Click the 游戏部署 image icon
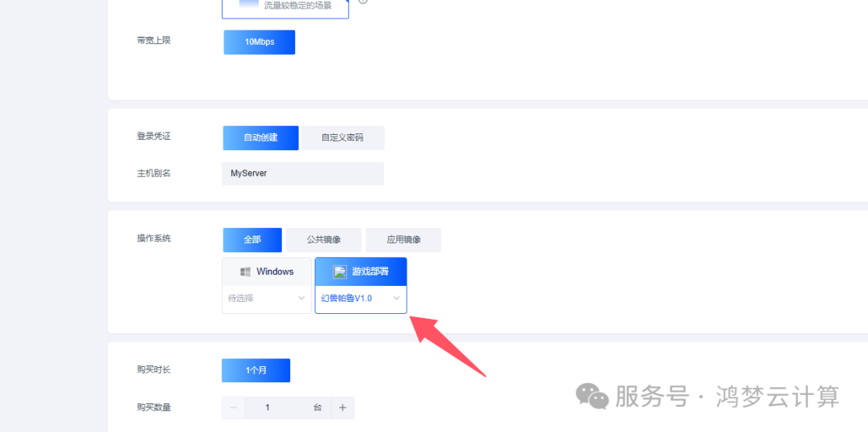 (x=339, y=271)
